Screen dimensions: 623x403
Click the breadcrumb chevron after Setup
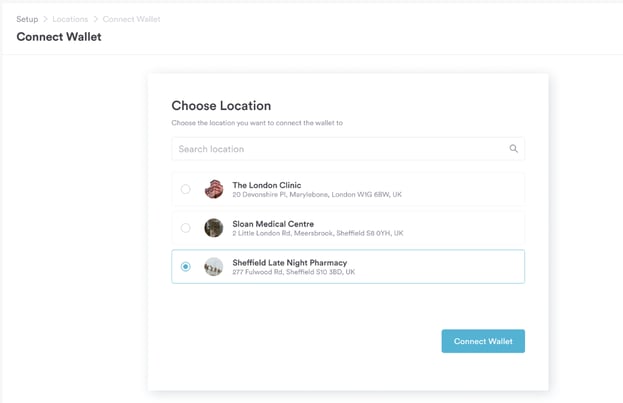(x=45, y=19)
